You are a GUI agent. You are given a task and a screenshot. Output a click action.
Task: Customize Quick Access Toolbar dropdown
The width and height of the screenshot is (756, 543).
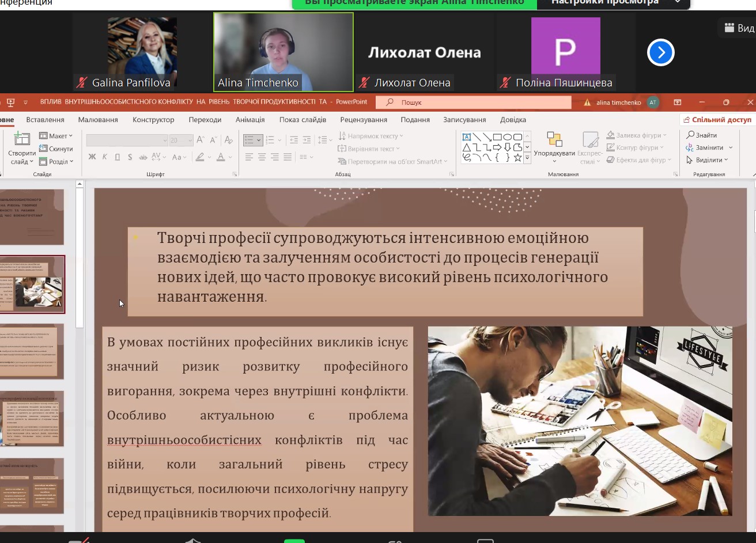point(25,102)
